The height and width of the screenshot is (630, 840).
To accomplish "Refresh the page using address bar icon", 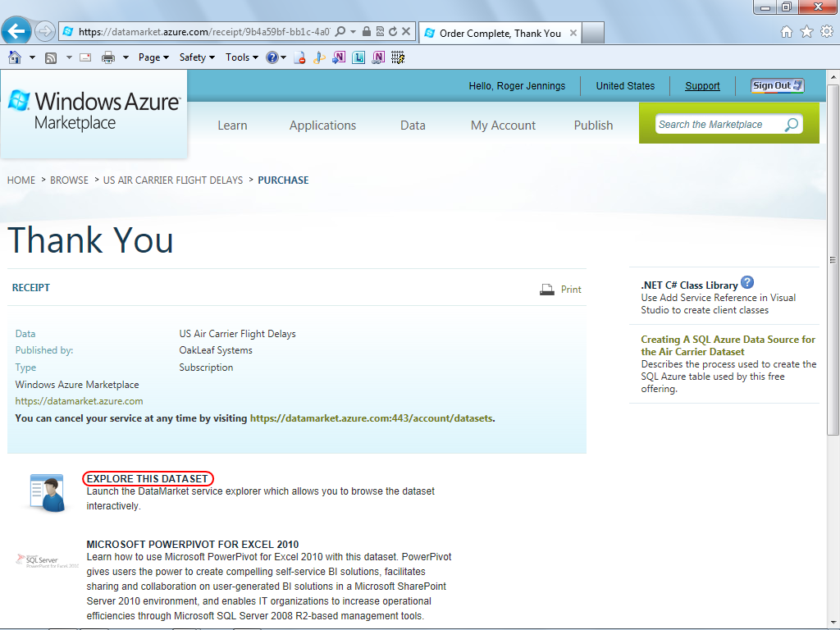I will [x=393, y=32].
